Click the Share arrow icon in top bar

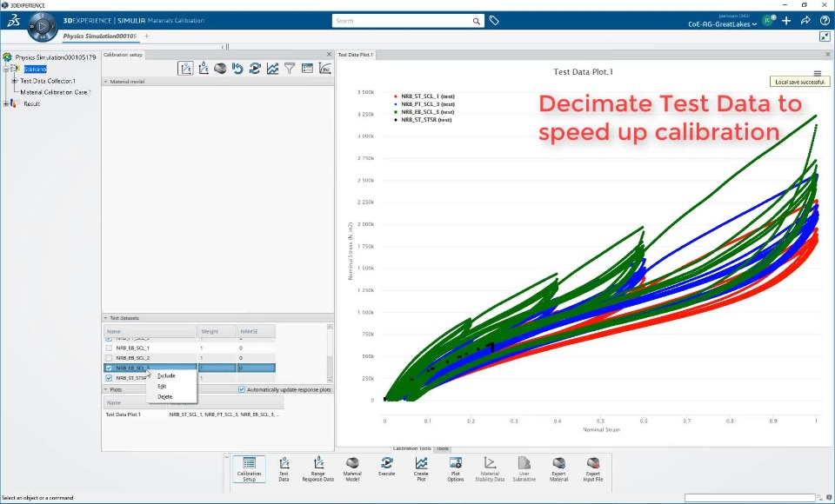click(x=805, y=21)
